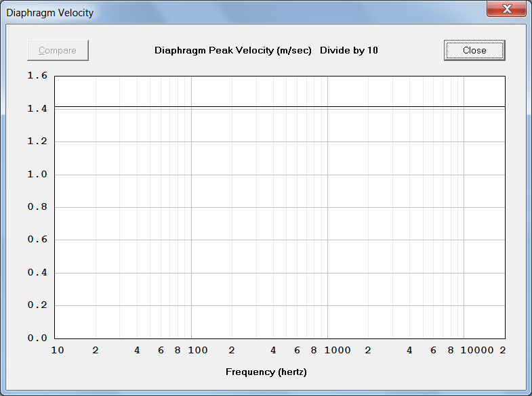Click the Close button
532x396 pixels.
click(474, 51)
